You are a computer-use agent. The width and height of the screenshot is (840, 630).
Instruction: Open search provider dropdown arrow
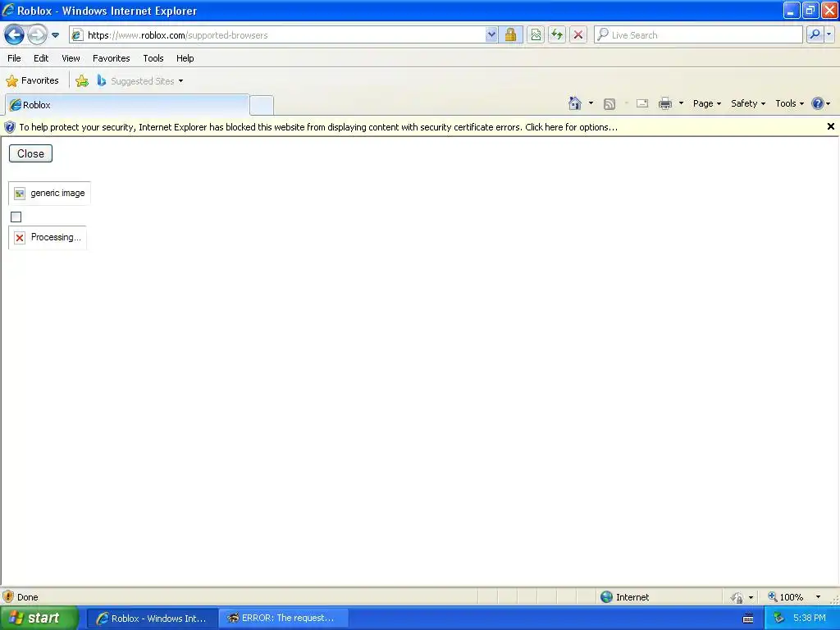click(x=829, y=35)
